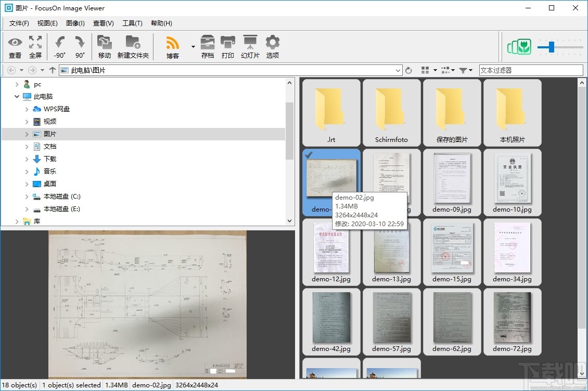Open the 打印 print tool

click(228, 46)
